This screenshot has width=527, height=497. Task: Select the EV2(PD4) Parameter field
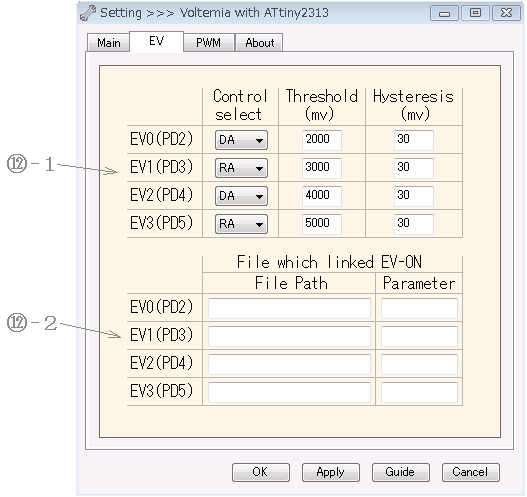pyautogui.click(x=419, y=364)
